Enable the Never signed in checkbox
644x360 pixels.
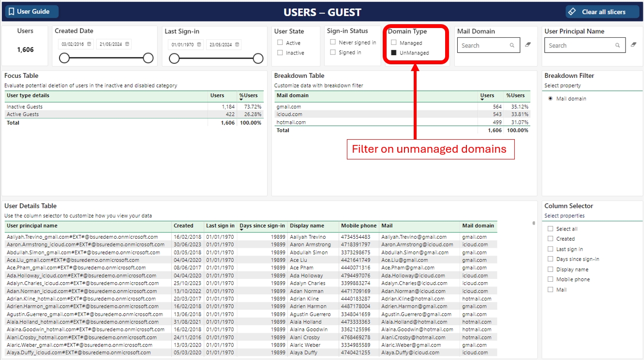tap(333, 42)
